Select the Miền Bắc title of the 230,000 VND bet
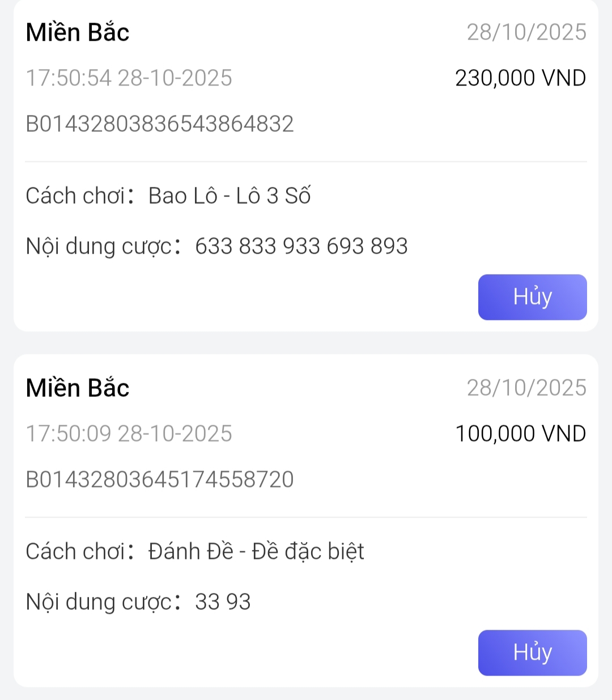The height and width of the screenshot is (700, 612). tap(78, 32)
